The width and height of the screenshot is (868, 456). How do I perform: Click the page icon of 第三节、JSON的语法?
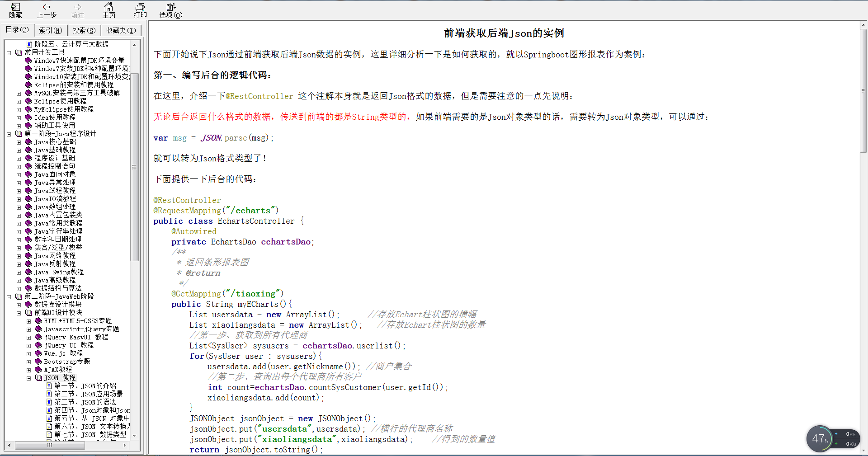click(x=49, y=402)
